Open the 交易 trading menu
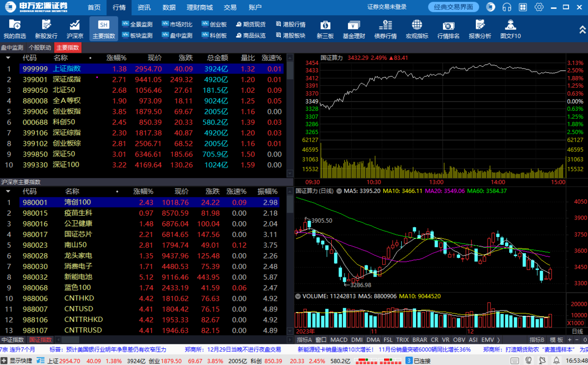 pos(230,7)
